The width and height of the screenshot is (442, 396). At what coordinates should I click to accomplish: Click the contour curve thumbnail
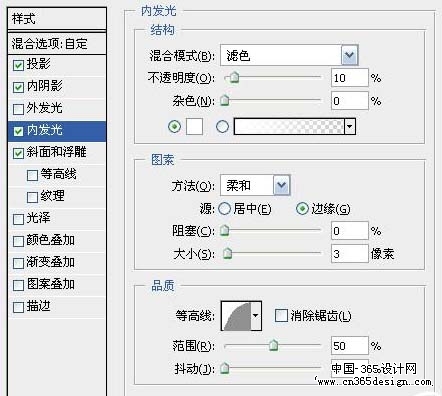tap(236, 316)
